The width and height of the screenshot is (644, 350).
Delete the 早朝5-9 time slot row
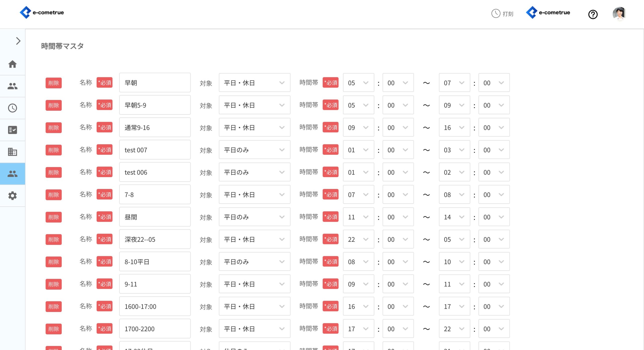(53, 105)
